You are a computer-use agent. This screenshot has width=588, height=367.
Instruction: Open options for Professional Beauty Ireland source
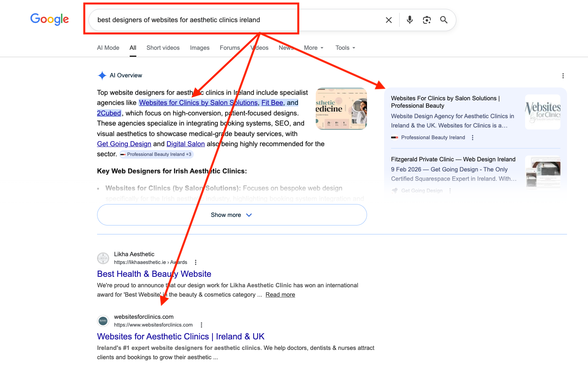point(473,138)
